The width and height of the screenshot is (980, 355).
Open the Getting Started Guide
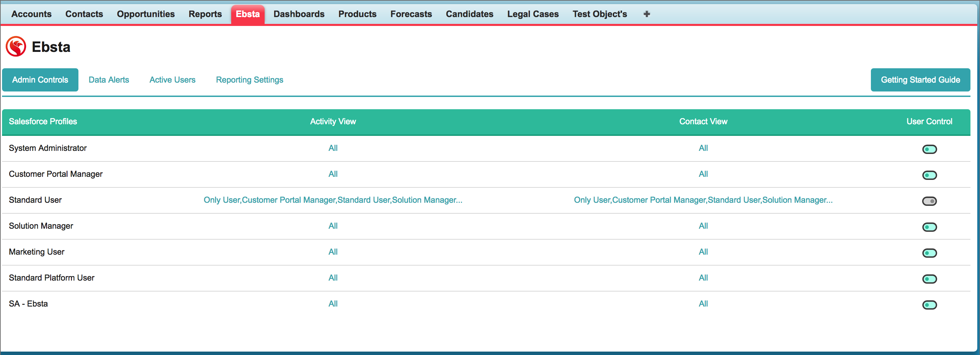920,80
